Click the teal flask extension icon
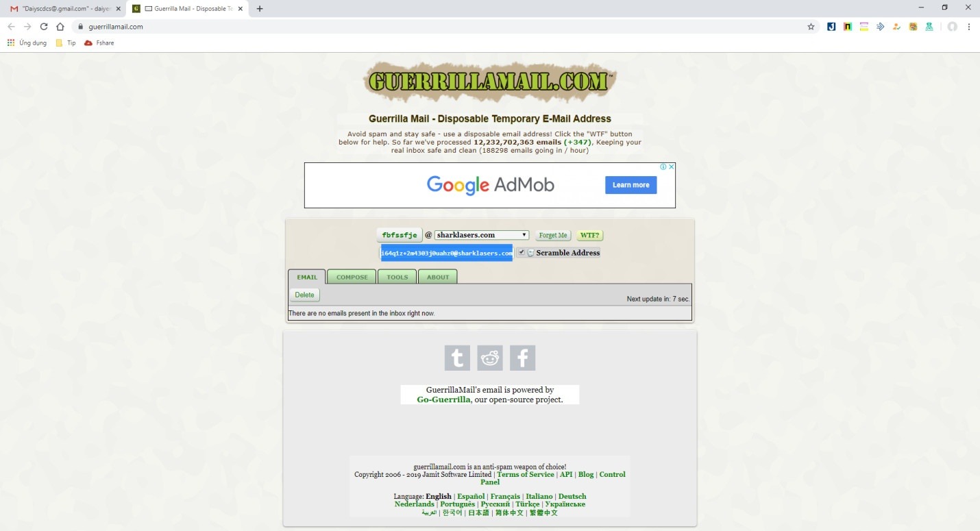This screenshot has height=531, width=980. [929, 27]
